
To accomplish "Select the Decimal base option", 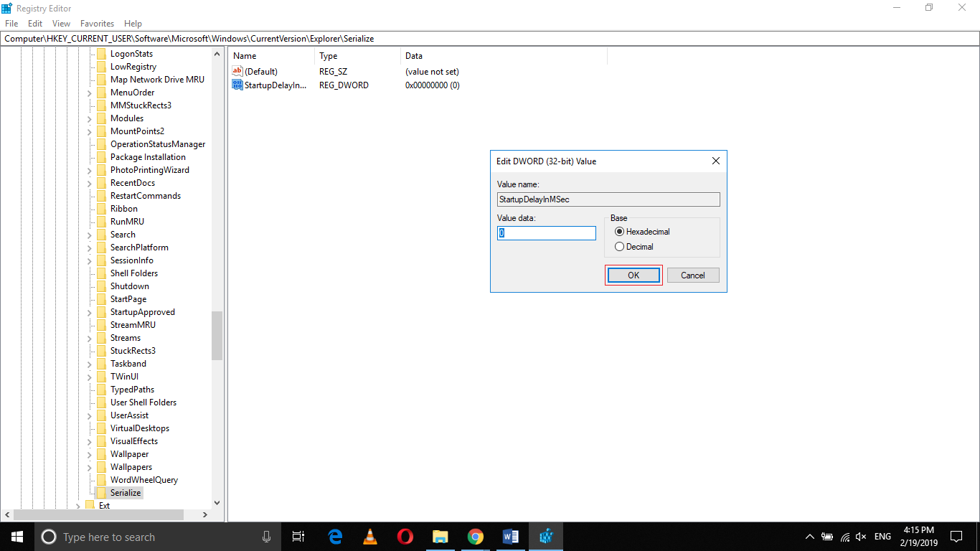I will tap(634, 247).
